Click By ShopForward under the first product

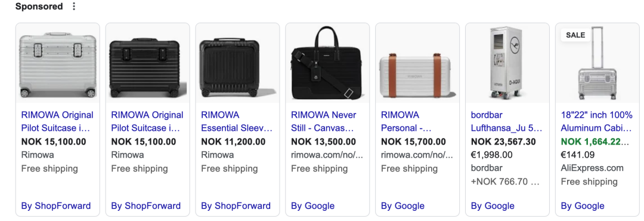tap(56, 206)
